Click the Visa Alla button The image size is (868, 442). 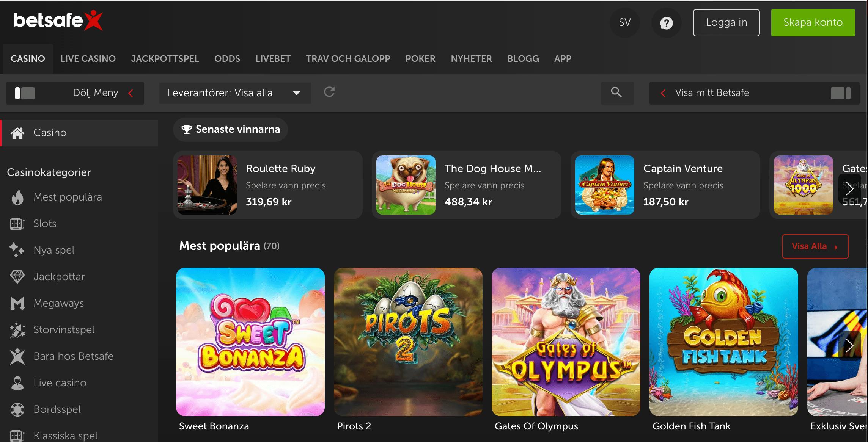815,246
